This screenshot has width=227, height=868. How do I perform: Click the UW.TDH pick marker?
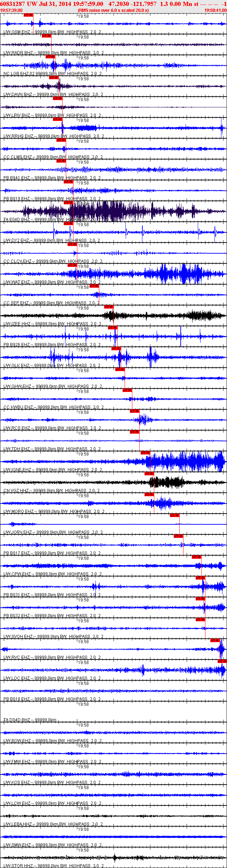135,432
